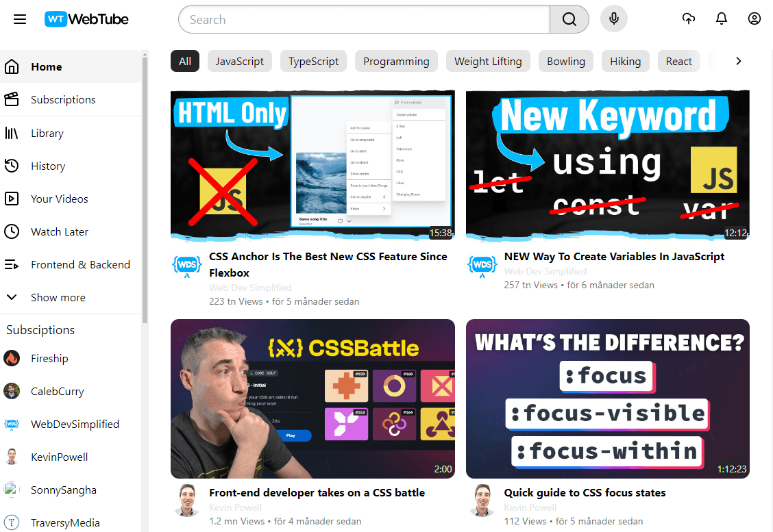Open Subscriptions in the sidebar
This screenshot has width=773, height=532.
coord(71,99)
